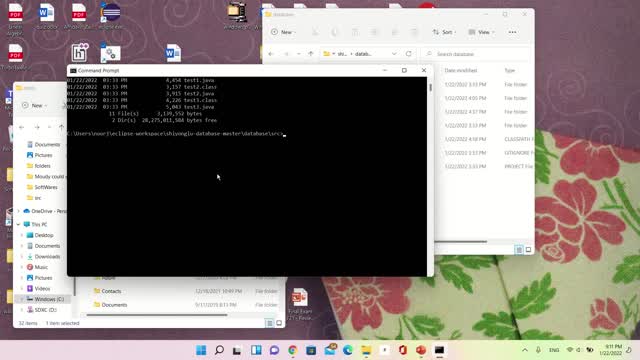Expand Desktop under This PC

tap(22, 235)
